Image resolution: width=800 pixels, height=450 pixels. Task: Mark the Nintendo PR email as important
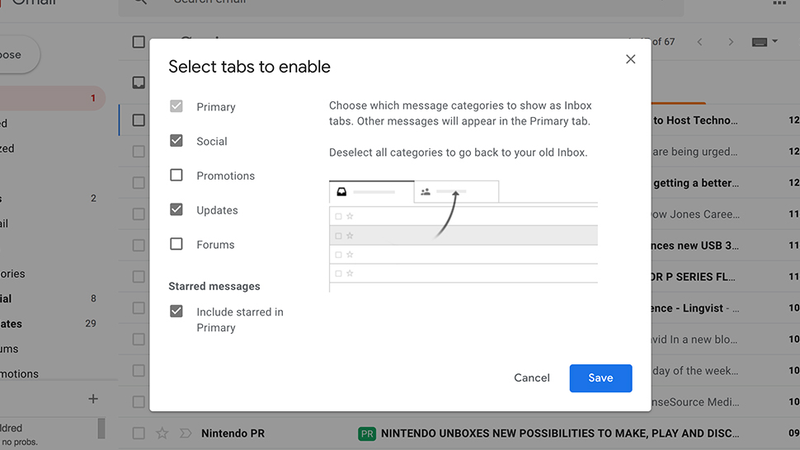click(185, 433)
